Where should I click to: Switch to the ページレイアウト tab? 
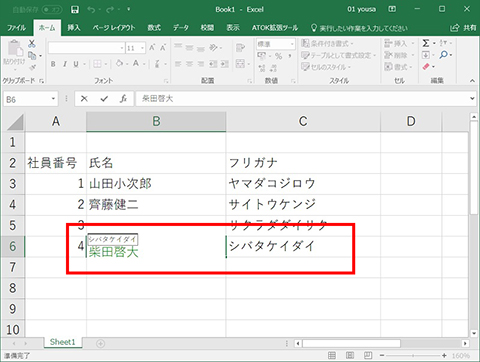tap(114, 28)
